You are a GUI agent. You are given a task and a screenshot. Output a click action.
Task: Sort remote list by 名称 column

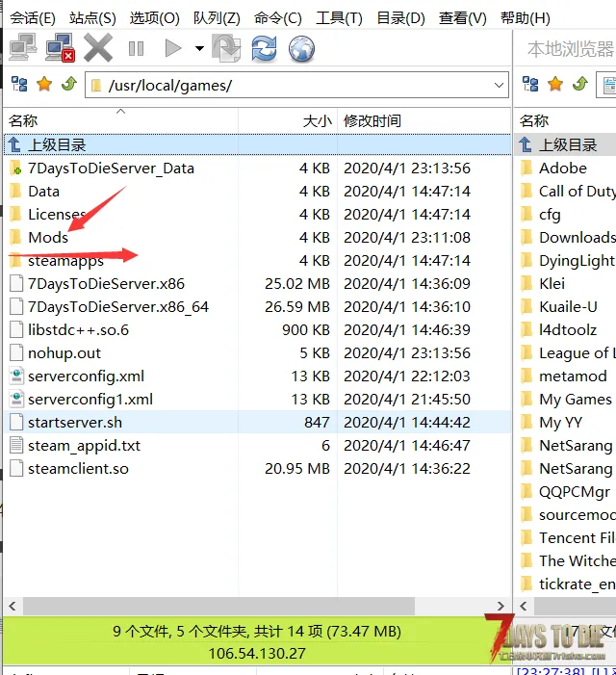pos(120,120)
